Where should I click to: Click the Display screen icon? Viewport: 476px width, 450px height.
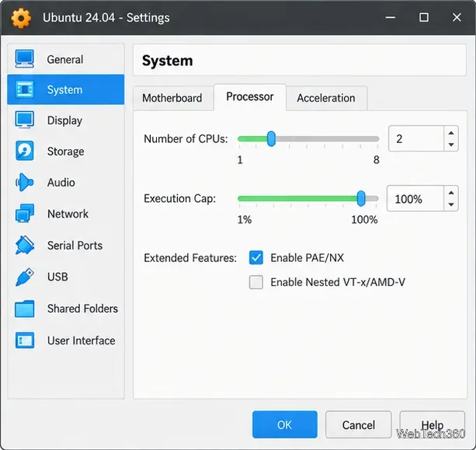24,120
